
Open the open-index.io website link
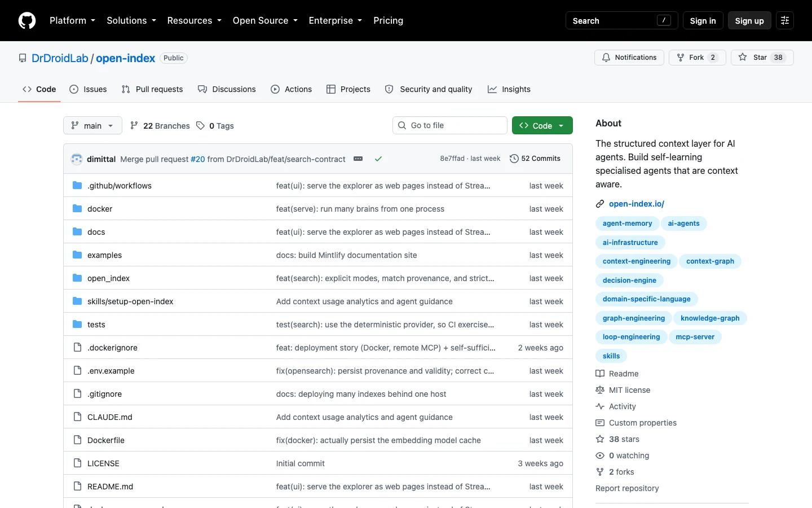tap(637, 204)
